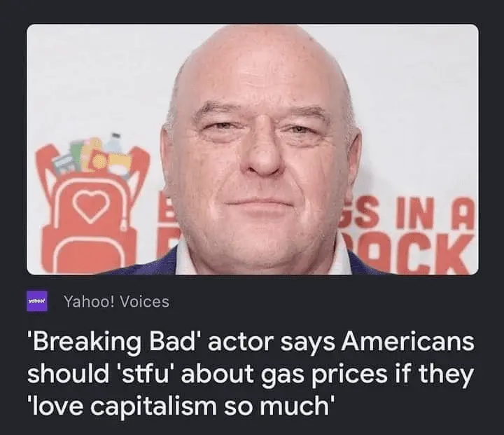Click the word 'capitalism' in headline
This screenshot has height=435, width=504.
153,407
